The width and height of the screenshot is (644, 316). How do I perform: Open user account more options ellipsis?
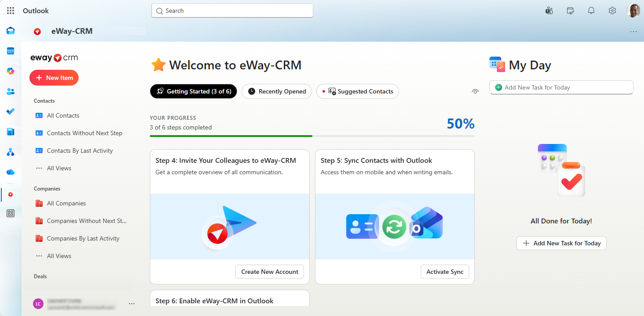(x=131, y=304)
